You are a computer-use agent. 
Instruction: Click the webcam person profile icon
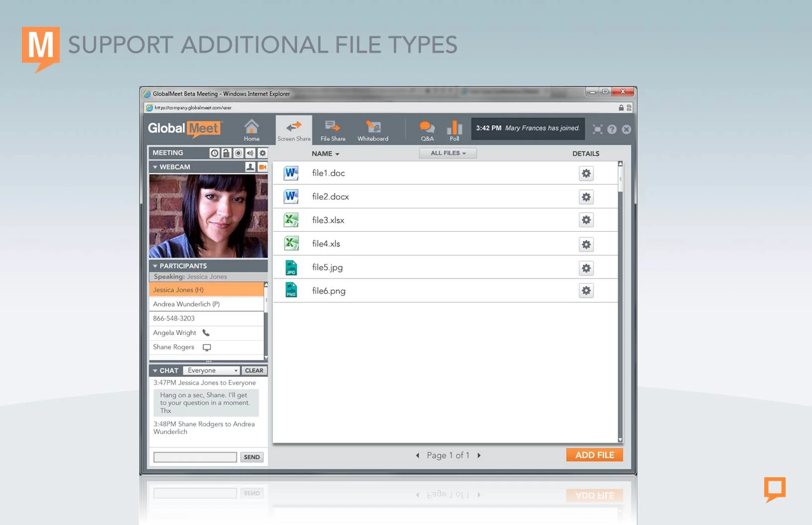[x=250, y=167]
